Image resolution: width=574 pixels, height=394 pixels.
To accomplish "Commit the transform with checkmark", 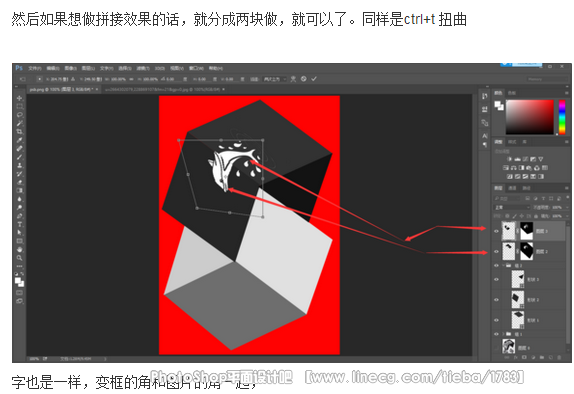I will pyautogui.click(x=314, y=79).
